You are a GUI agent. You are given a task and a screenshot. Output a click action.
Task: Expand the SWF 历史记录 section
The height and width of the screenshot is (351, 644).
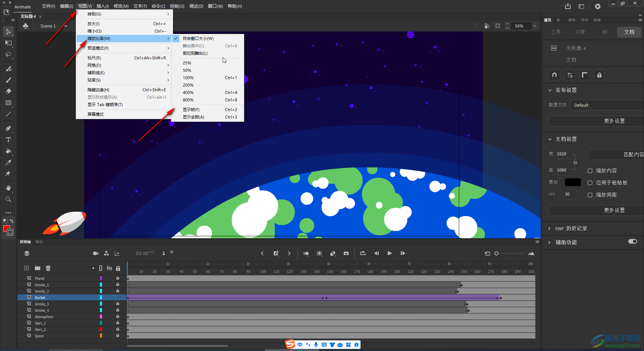pos(549,229)
